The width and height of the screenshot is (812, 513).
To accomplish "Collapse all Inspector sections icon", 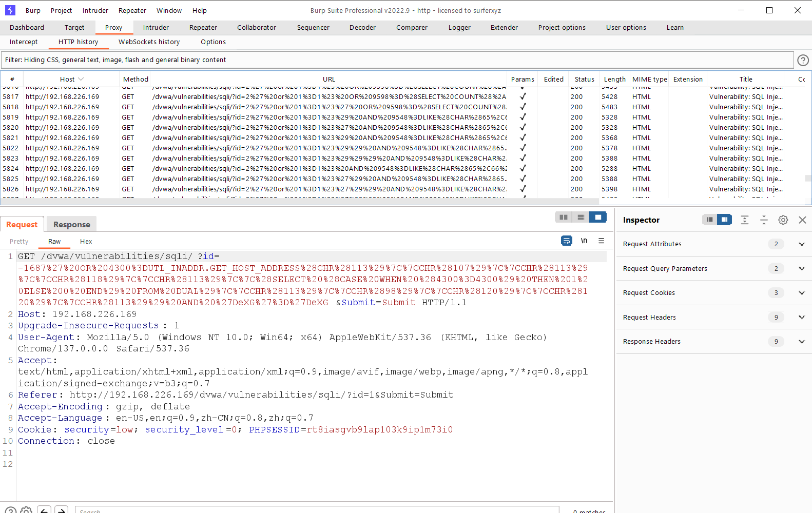I will coord(764,220).
